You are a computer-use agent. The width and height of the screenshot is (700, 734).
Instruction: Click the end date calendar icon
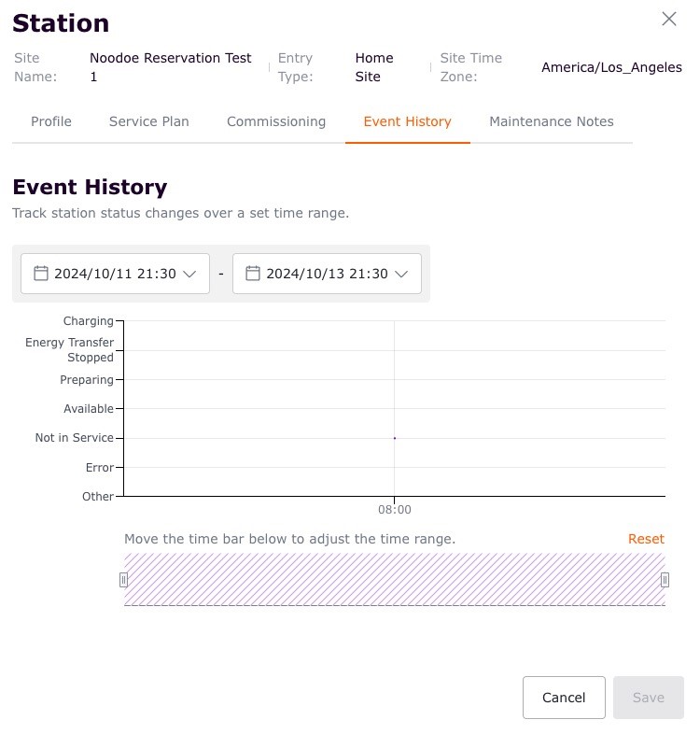(x=252, y=274)
